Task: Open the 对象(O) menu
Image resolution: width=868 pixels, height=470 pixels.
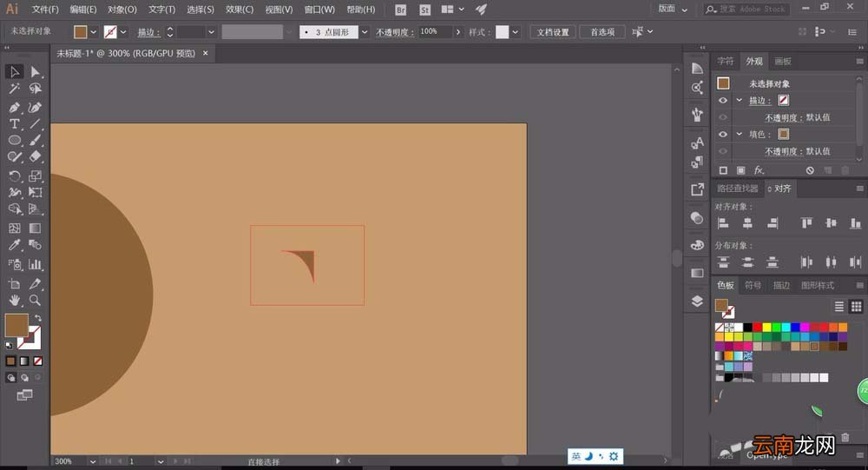Action: point(122,10)
